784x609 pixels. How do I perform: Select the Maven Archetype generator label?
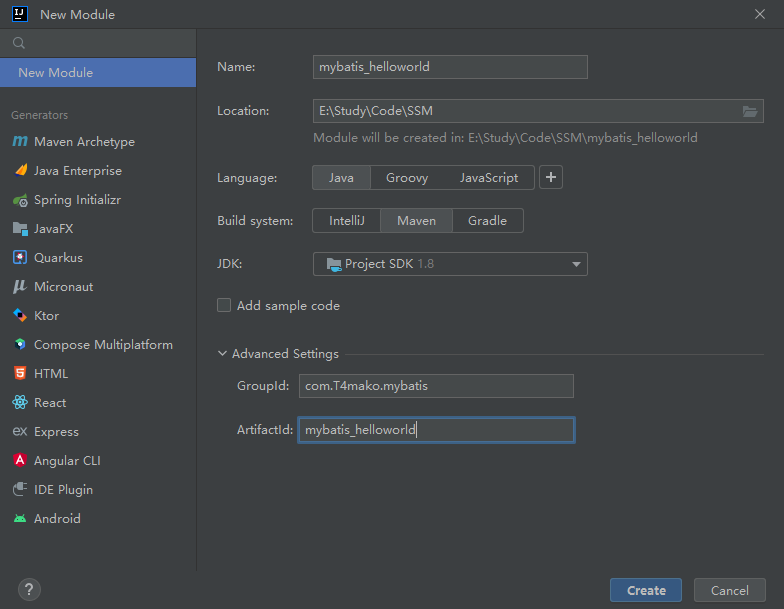(x=84, y=142)
